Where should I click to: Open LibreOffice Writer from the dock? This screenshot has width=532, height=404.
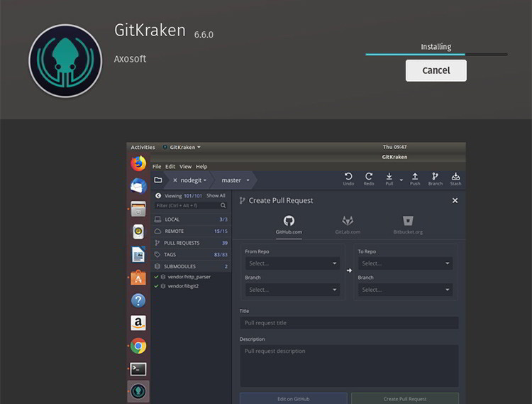pyautogui.click(x=138, y=255)
